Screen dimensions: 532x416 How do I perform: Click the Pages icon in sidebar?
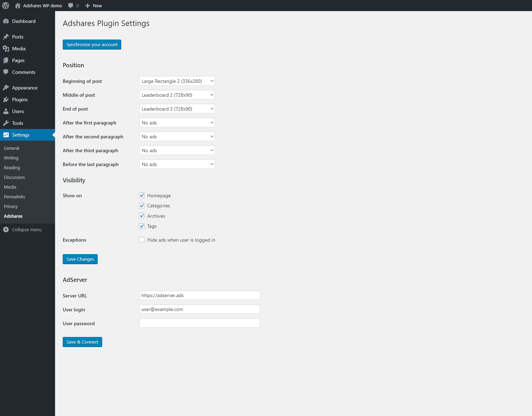pos(6,60)
